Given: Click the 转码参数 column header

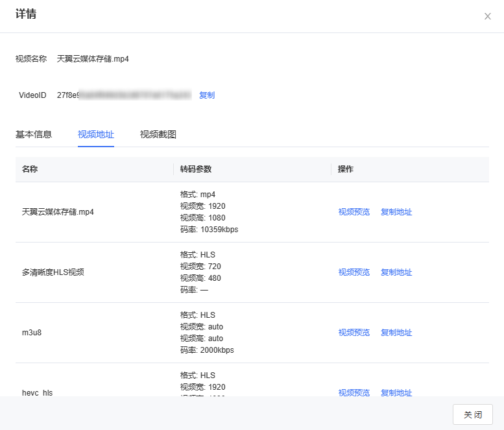Looking at the screenshot, I should click(x=196, y=169).
